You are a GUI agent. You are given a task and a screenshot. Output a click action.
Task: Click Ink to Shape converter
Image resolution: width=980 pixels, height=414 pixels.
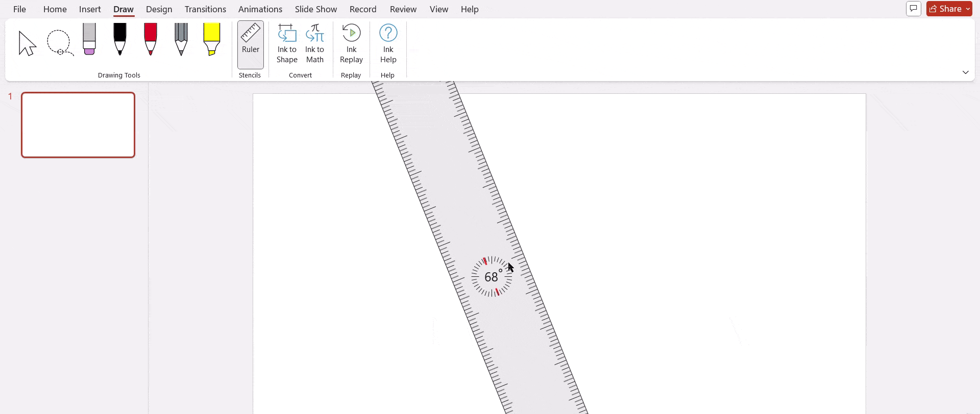click(x=287, y=44)
